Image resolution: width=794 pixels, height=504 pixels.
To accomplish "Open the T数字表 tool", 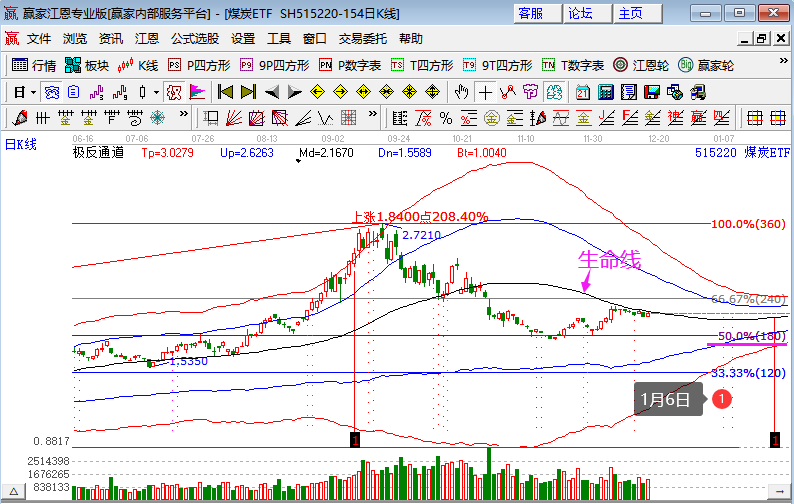I will point(573,65).
